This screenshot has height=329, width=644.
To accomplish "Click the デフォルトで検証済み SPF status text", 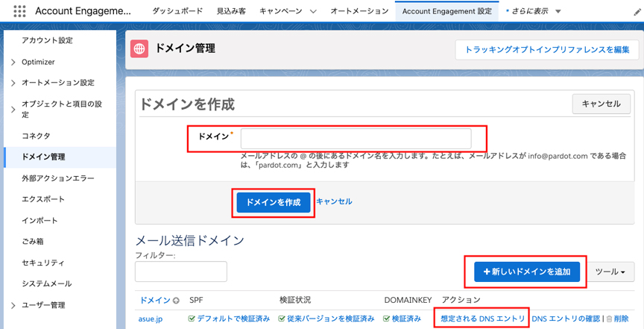I will pos(233,319).
